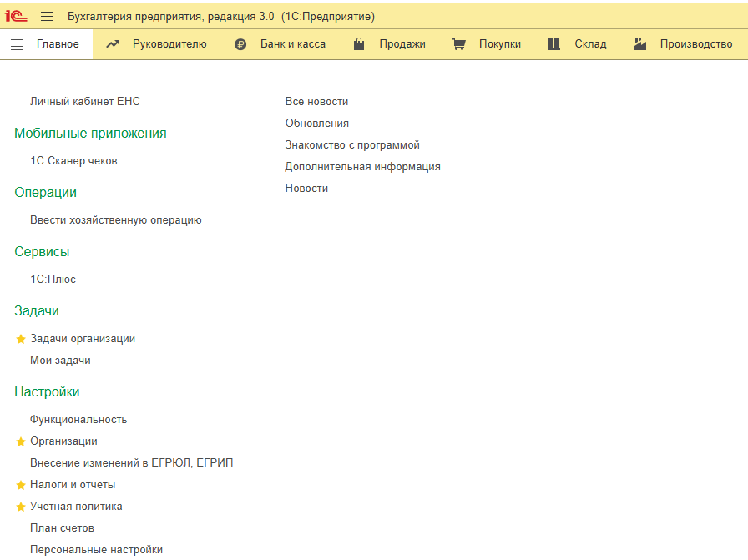Toggle favorite star for Задачи организации
The height and width of the screenshot is (560, 748).
tap(21, 339)
